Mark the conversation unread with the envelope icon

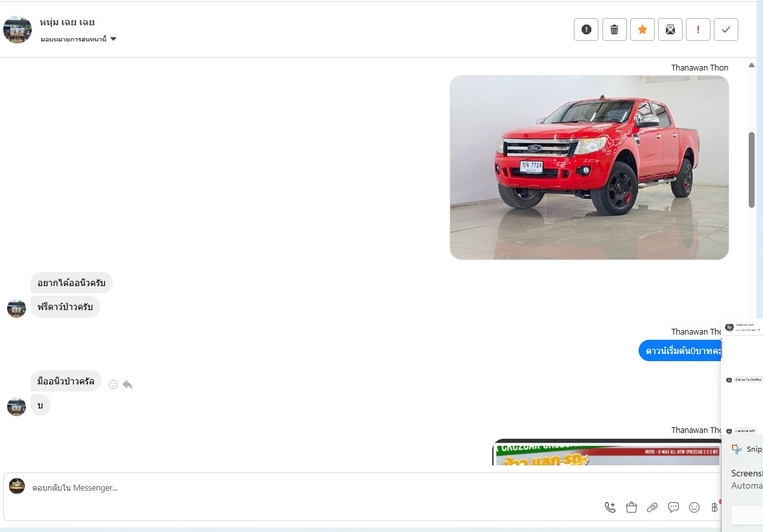(670, 30)
